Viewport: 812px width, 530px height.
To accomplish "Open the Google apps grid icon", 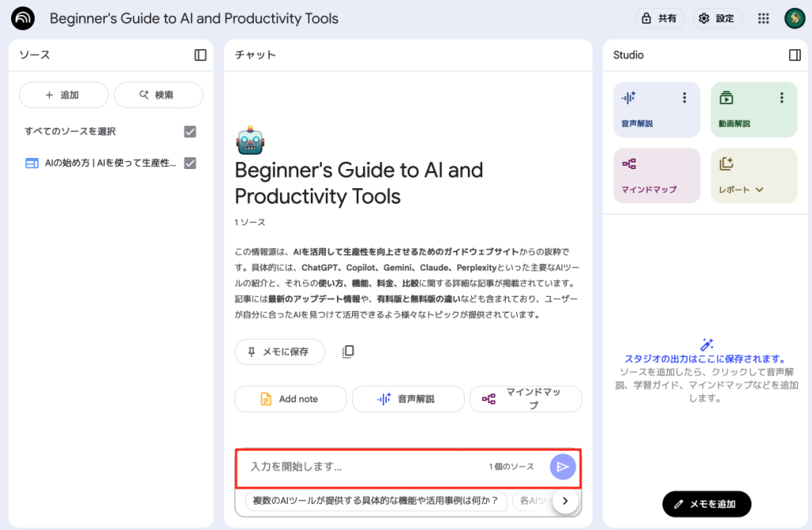I will 764,18.
